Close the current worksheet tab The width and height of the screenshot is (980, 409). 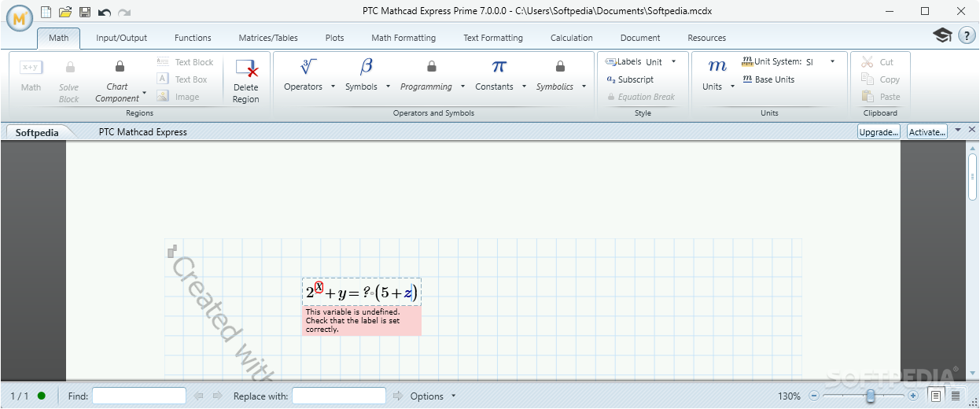tap(972, 130)
